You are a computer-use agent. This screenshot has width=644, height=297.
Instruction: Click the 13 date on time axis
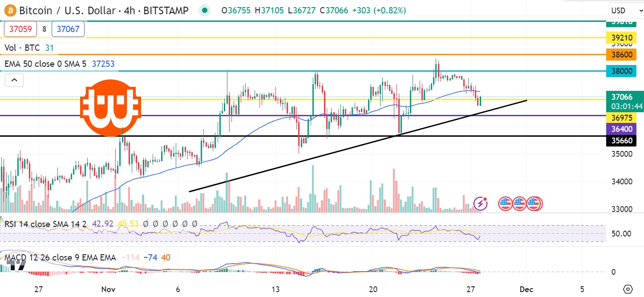pyautogui.click(x=276, y=289)
